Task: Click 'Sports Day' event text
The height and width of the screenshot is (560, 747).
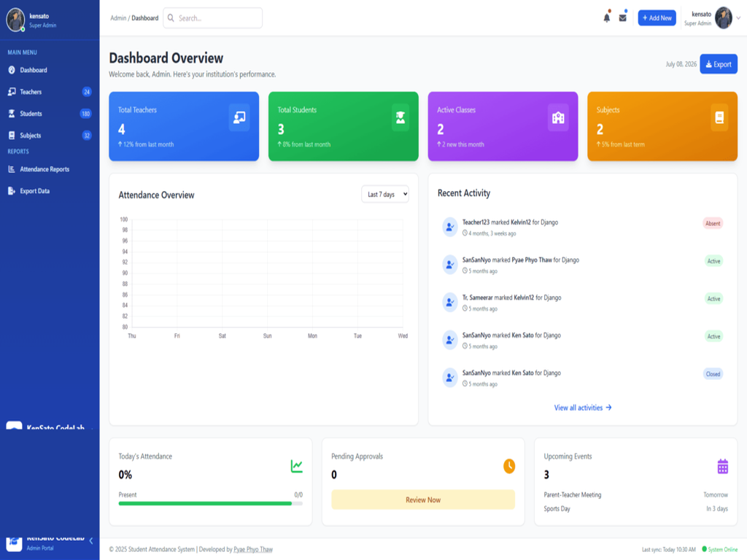Action: coord(557,509)
